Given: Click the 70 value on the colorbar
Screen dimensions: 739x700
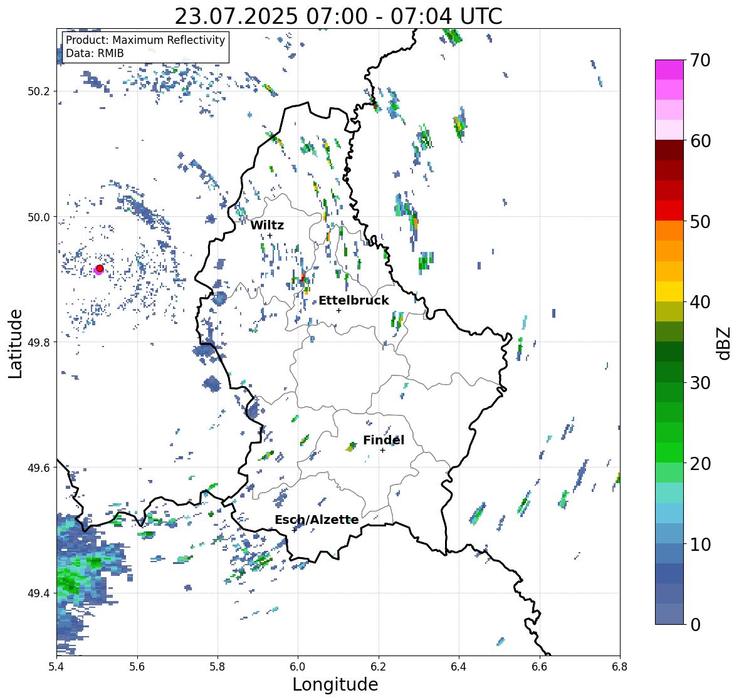Looking at the screenshot, I should (x=700, y=60).
